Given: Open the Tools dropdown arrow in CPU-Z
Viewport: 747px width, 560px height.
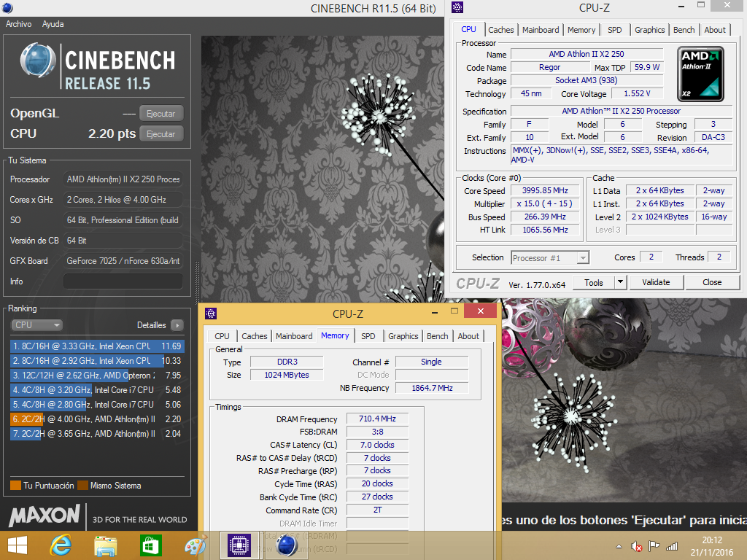Looking at the screenshot, I should (620, 282).
